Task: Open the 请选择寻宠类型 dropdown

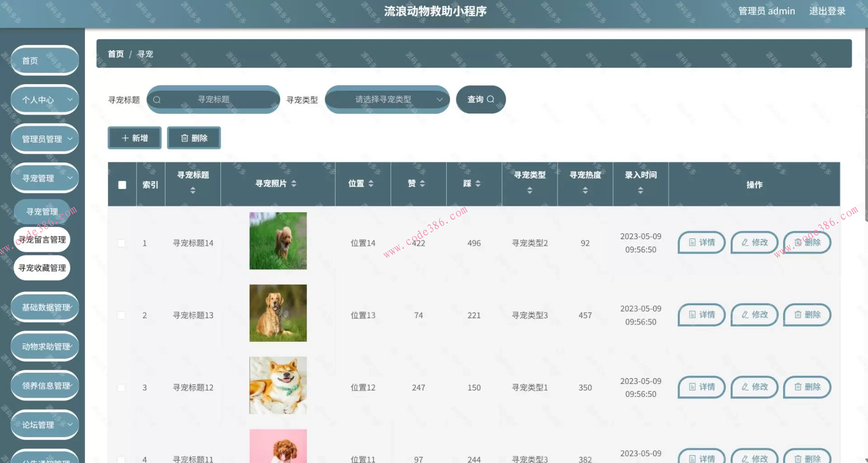Action: pyautogui.click(x=387, y=99)
